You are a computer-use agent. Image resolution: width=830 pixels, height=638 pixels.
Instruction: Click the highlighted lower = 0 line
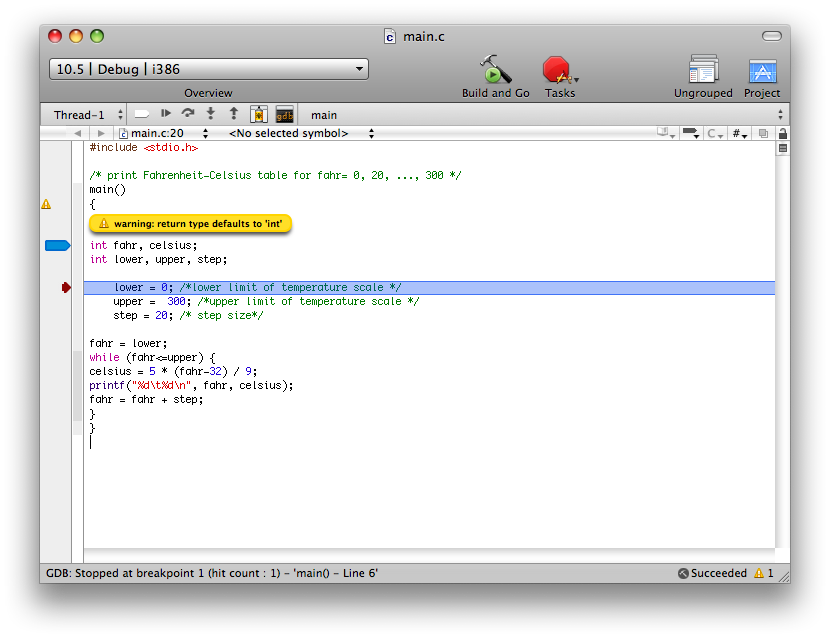[x=429, y=287]
